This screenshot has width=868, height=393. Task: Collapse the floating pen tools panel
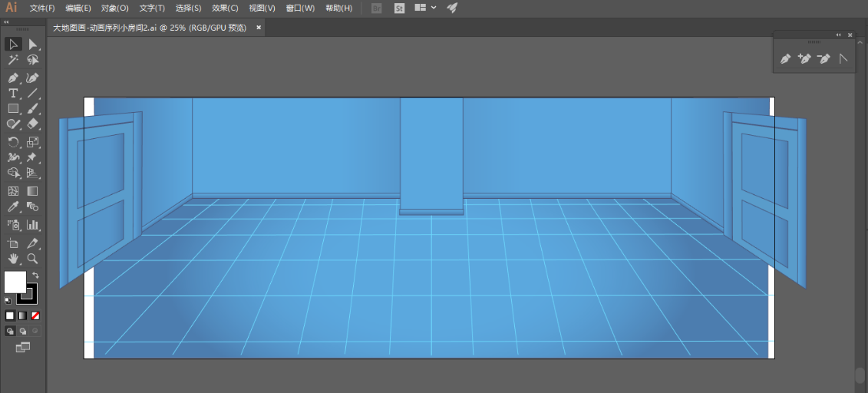point(838,35)
